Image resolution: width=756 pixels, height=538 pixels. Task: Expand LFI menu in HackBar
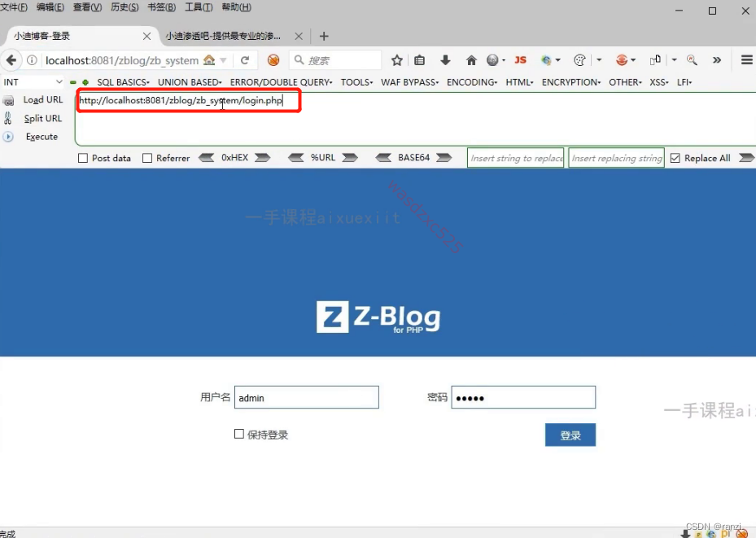tap(684, 82)
